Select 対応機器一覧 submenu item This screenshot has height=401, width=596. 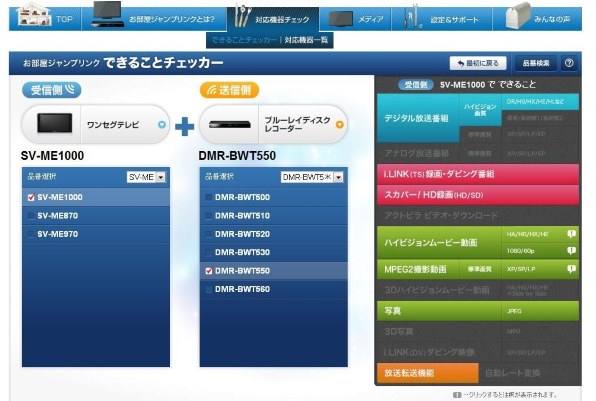(306, 40)
